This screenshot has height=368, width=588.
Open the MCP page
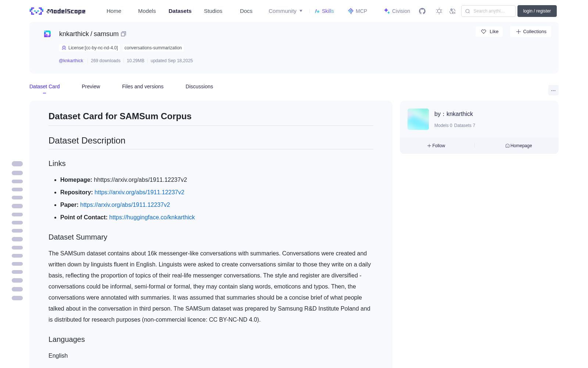pyautogui.click(x=357, y=11)
